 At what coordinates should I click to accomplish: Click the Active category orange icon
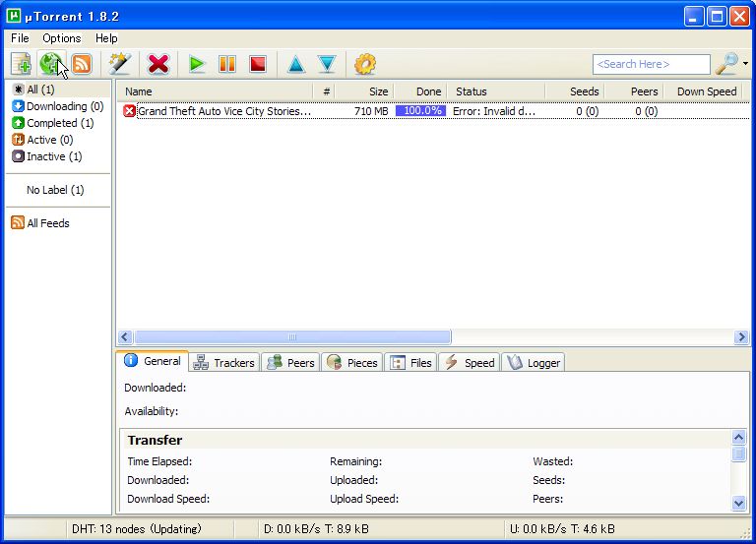pos(19,140)
